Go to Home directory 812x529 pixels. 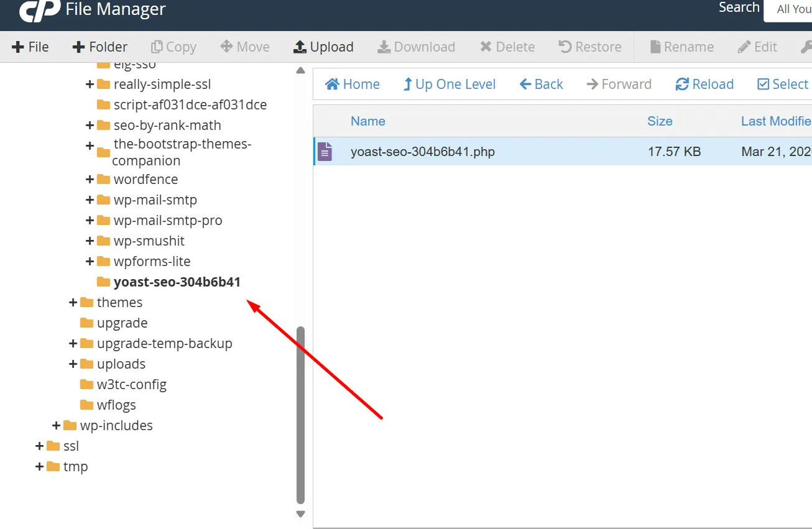coord(353,84)
